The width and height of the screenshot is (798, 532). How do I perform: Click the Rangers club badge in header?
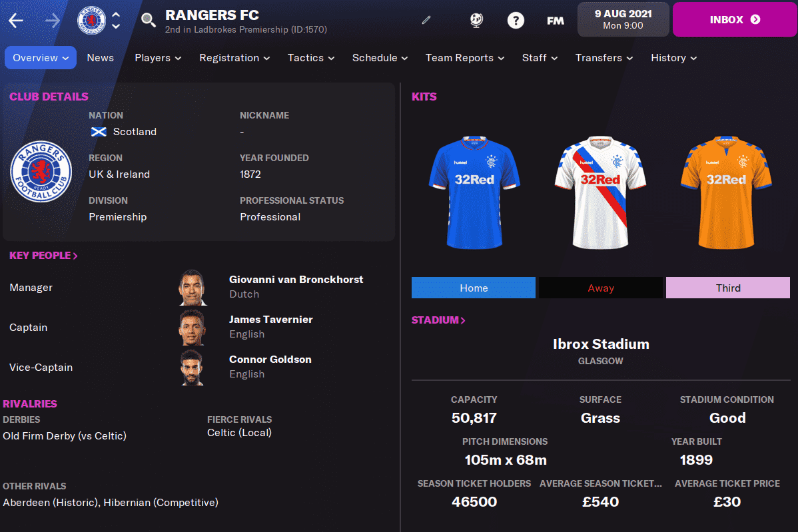click(x=91, y=21)
